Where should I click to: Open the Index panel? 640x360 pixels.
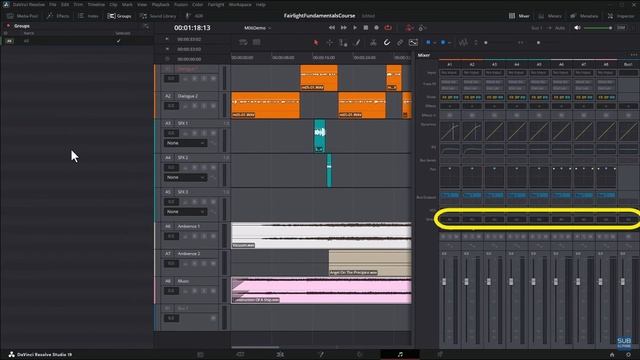(x=88, y=16)
